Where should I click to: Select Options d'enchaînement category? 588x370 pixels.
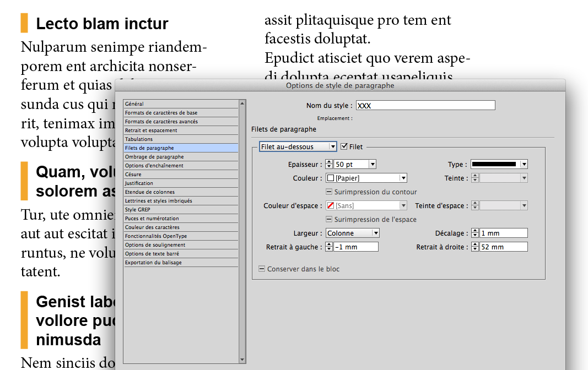(x=181, y=165)
